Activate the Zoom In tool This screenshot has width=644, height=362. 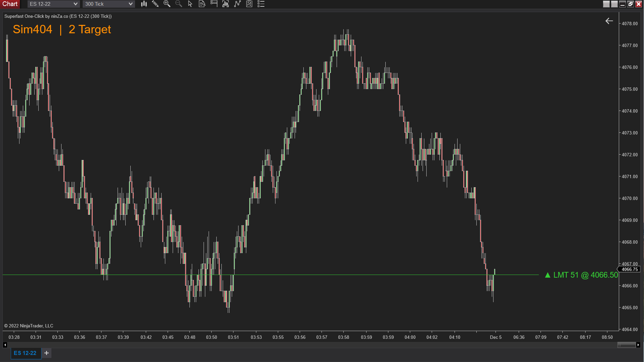[167, 4]
